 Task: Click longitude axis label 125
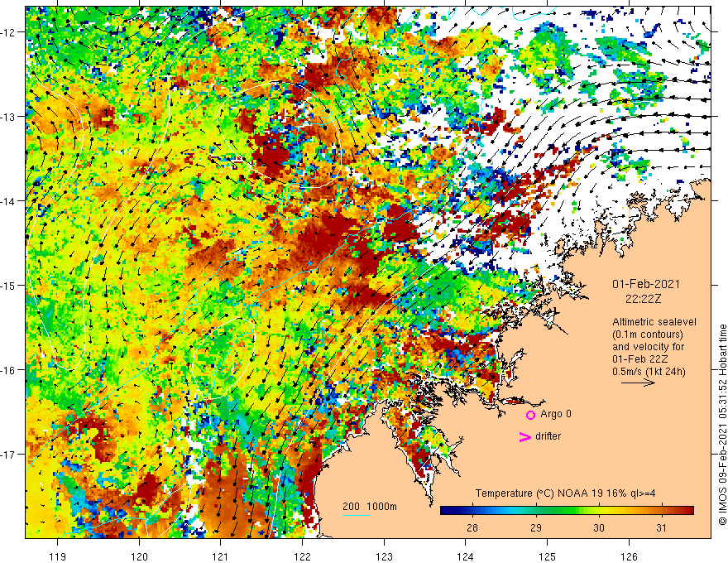tap(548, 556)
